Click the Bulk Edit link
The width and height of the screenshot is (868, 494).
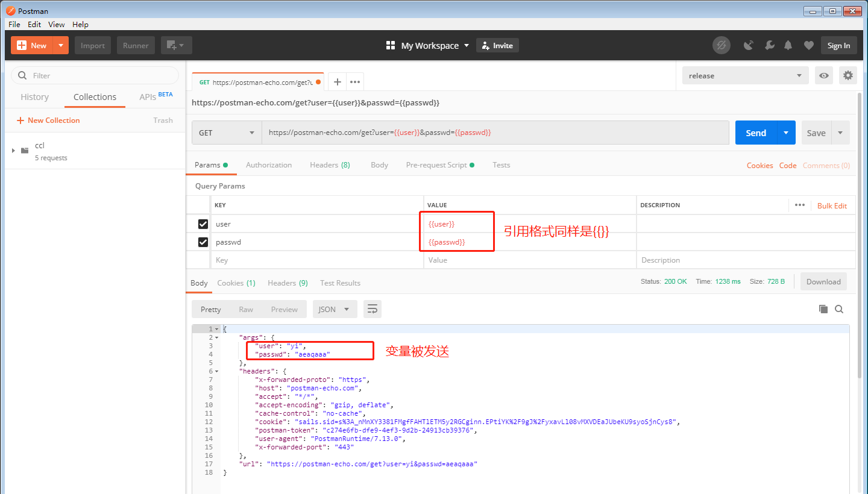click(832, 205)
